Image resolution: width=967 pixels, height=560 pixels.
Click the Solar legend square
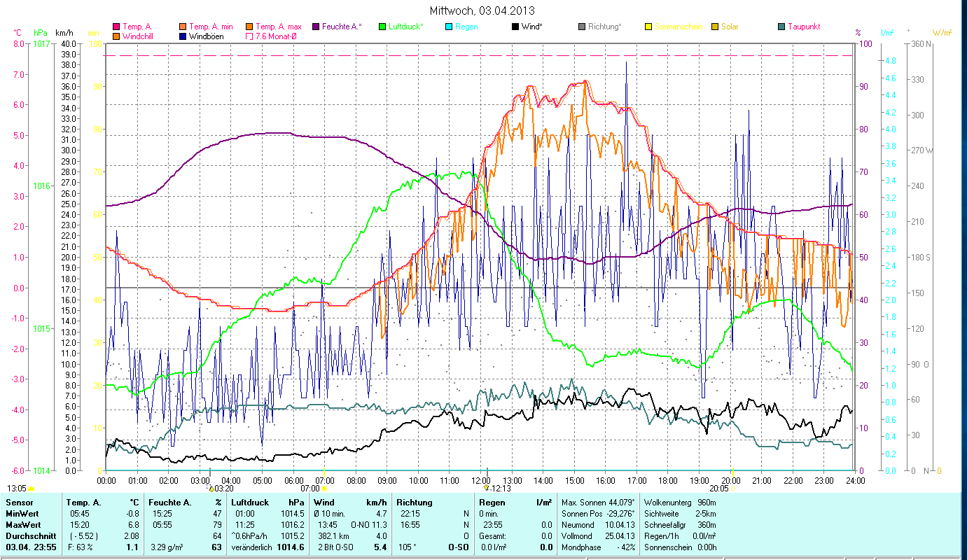click(715, 27)
